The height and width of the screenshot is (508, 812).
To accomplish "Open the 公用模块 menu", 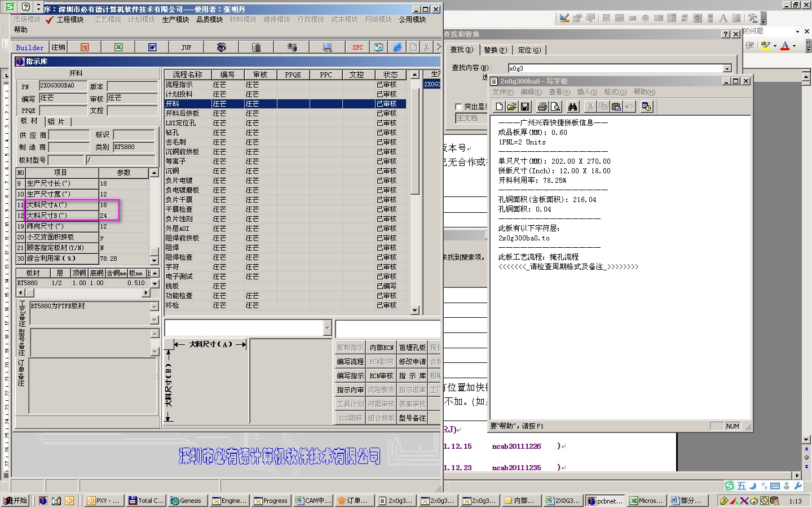I will 412,20.
